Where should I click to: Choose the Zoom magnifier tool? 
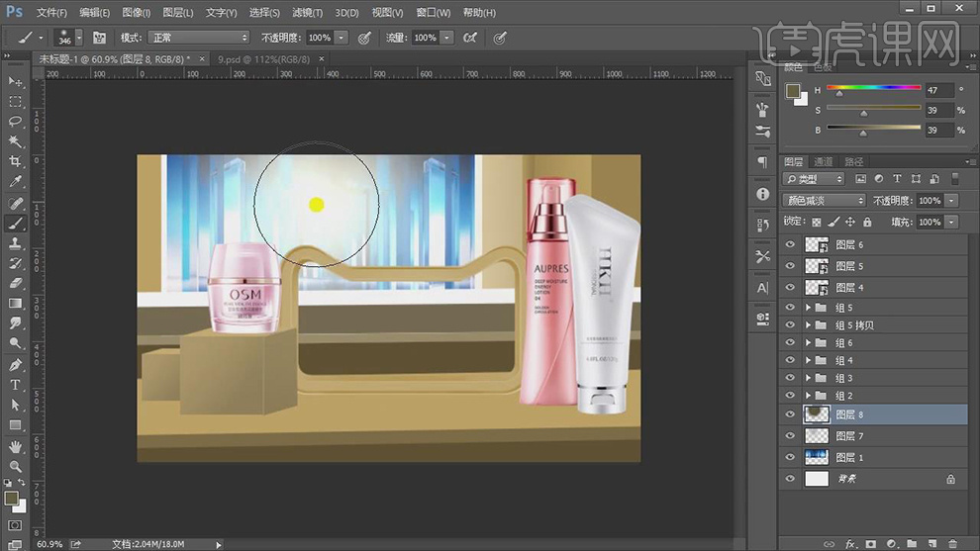(x=15, y=466)
